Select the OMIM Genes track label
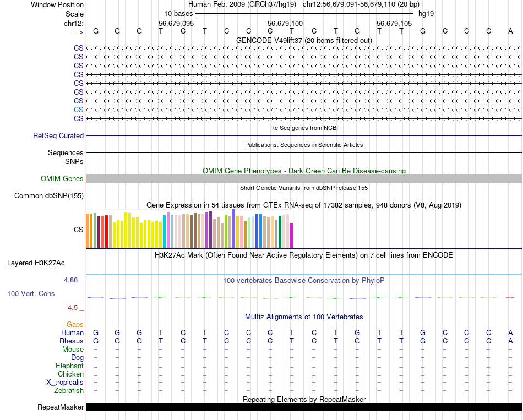523x420 pixels. pos(62,178)
